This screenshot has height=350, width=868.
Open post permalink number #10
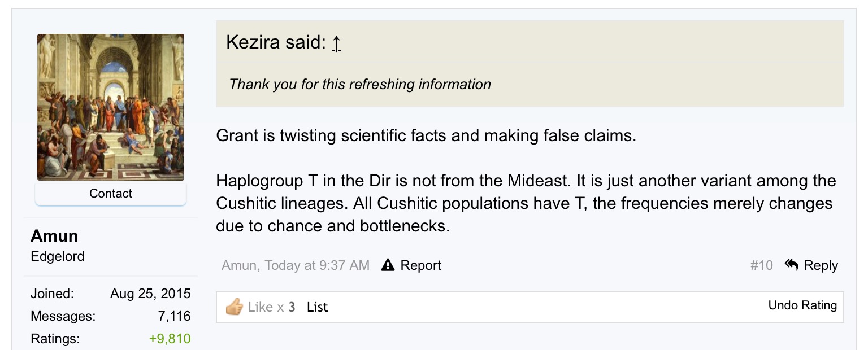(761, 265)
